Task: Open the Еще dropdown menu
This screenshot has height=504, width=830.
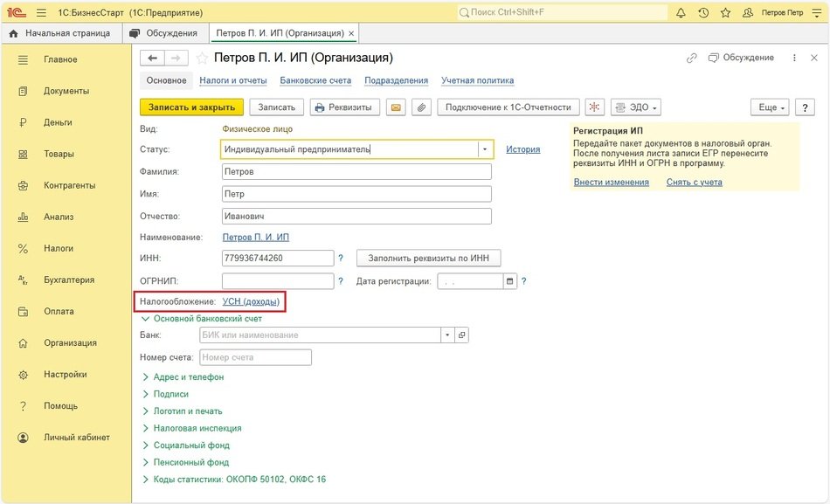Action: click(769, 107)
